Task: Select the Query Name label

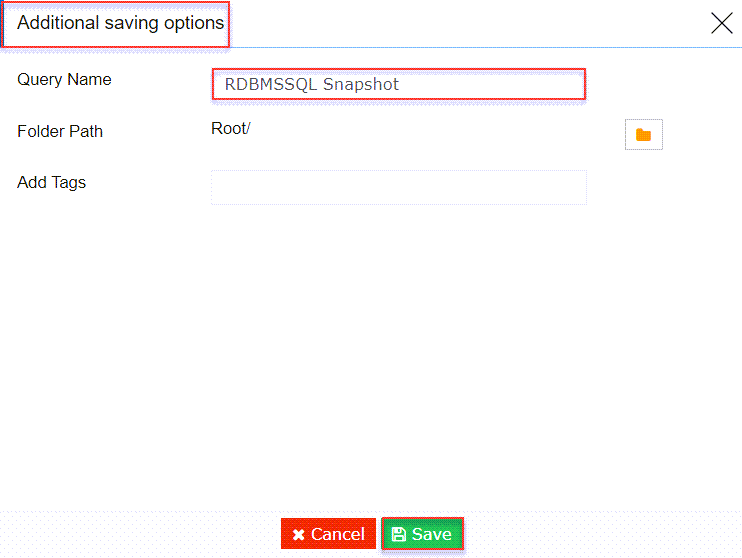Action: pos(64,80)
